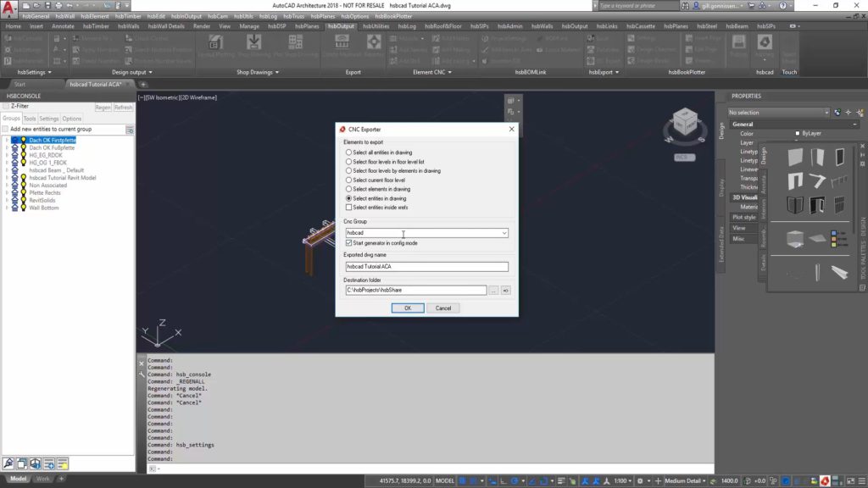This screenshot has width=868, height=488.
Task: Click the Regen button in HSBConsole
Action: tap(103, 108)
